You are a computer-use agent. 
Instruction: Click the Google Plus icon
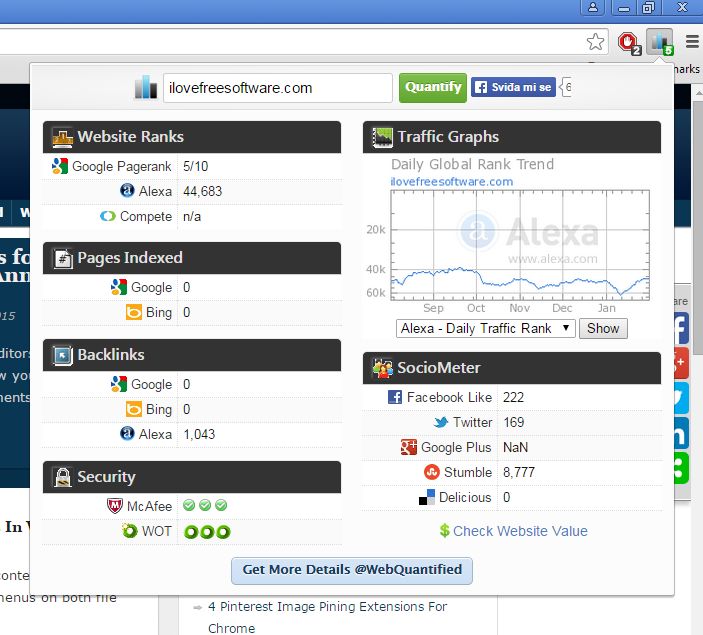tap(408, 447)
